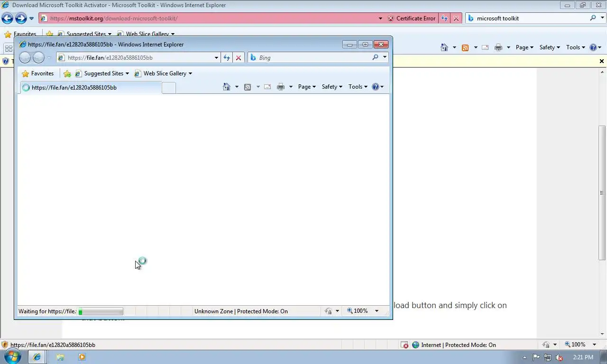Go back in the file.fan popup window
The image size is (607, 364).
click(x=25, y=58)
